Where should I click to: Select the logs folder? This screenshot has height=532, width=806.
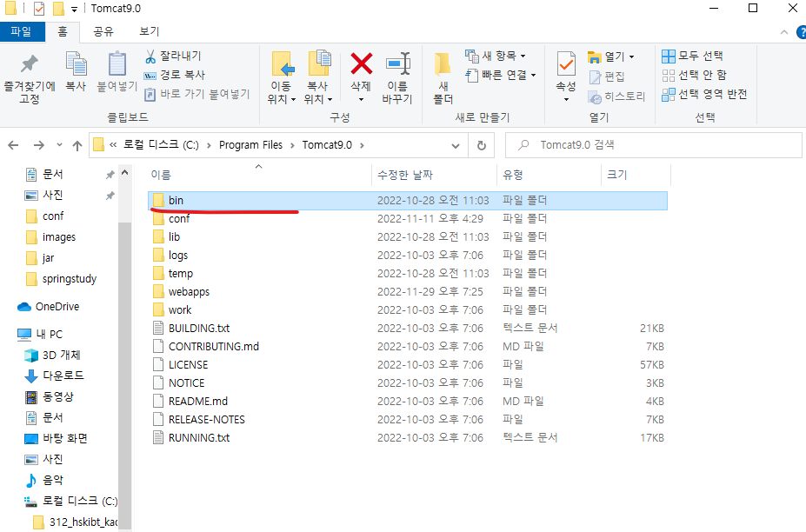click(408, 256)
